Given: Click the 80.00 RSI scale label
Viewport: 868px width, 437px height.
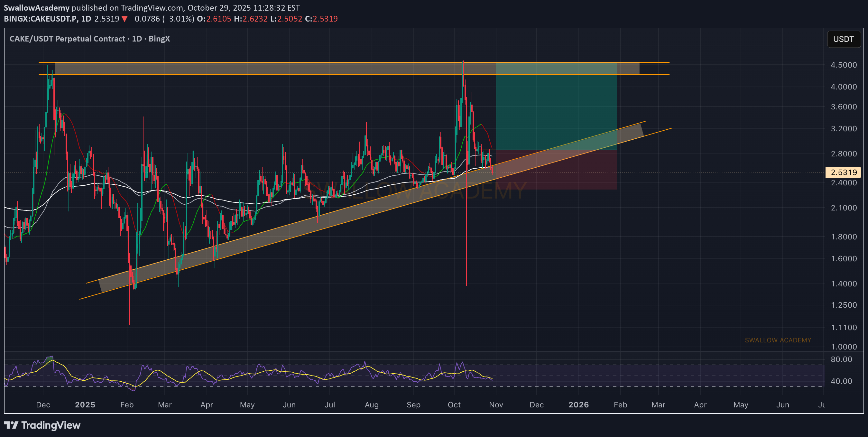Looking at the screenshot, I should pyautogui.click(x=841, y=359).
